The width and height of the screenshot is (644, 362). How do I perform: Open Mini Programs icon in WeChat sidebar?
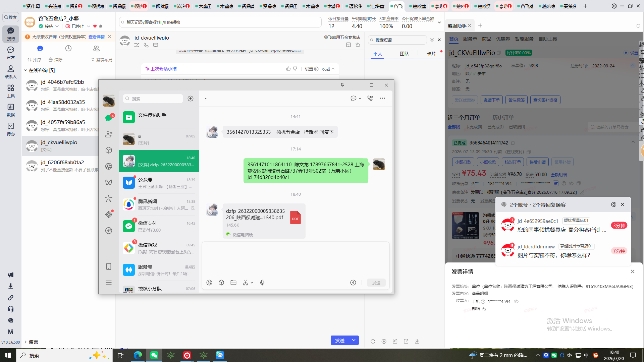click(109, 231)
